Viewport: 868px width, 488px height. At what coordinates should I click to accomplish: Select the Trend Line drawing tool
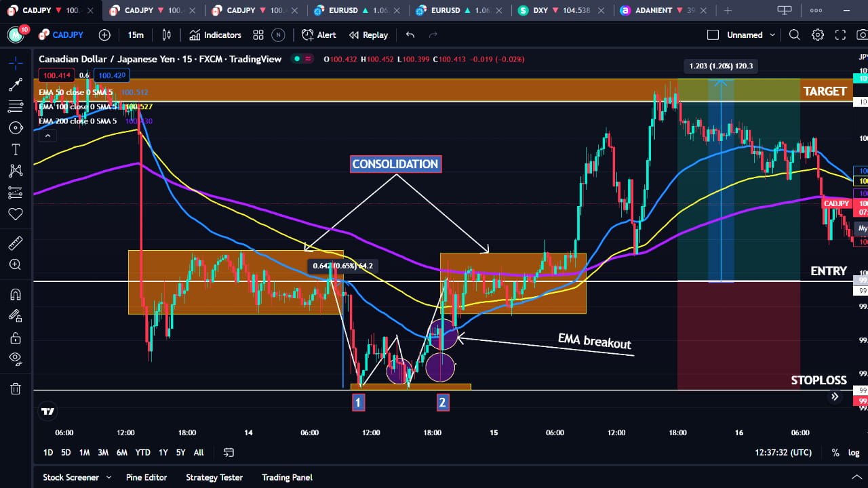pyautogui.click(x=15, y=85)
